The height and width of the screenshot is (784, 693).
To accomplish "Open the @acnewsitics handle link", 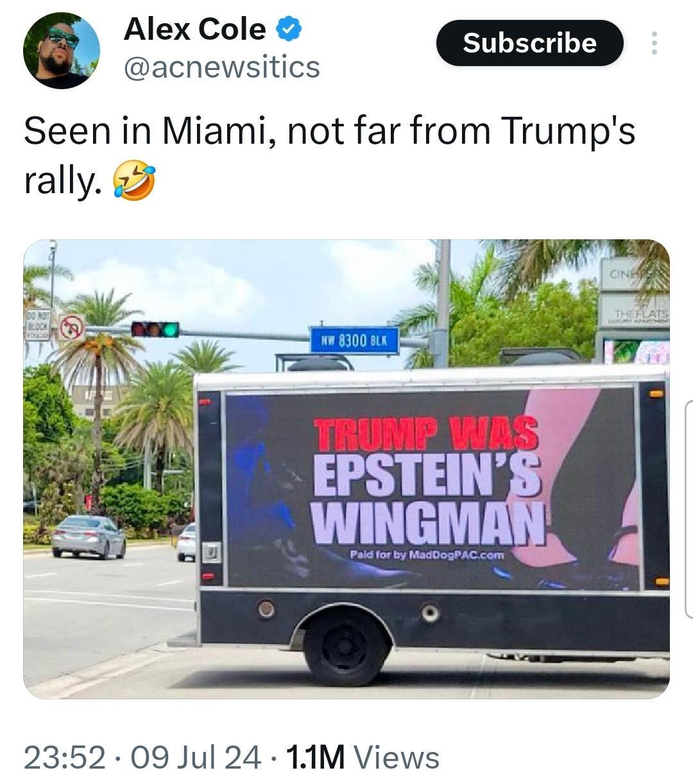I will [221, 67].
